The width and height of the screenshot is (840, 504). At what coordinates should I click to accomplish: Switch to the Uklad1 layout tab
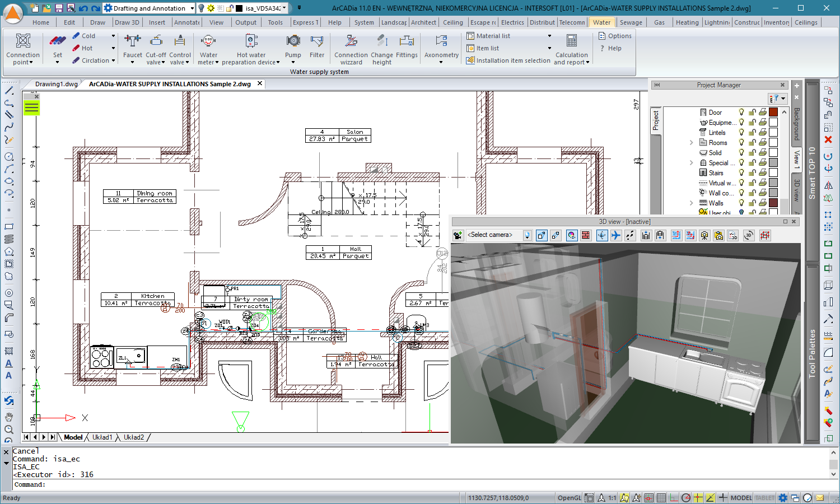(x=102, y=437)
